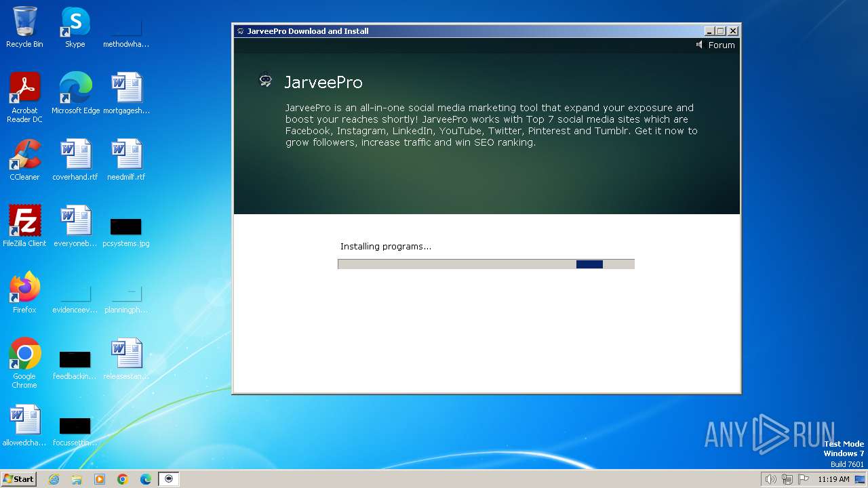
Task: Select the Recycle Bin desktop icon
Action: 24,27
